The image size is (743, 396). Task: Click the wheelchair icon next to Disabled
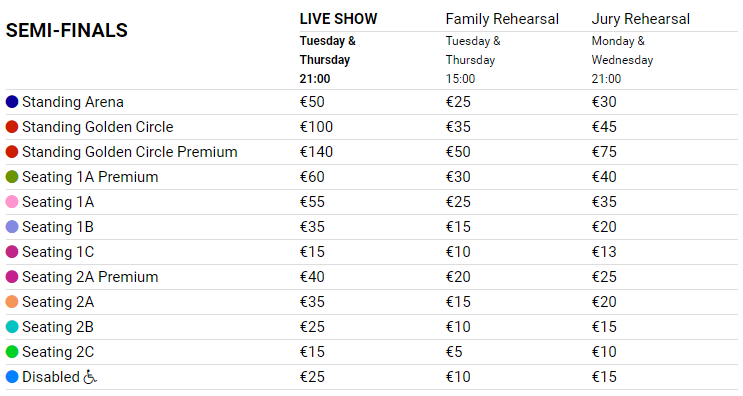pos(90,377)
